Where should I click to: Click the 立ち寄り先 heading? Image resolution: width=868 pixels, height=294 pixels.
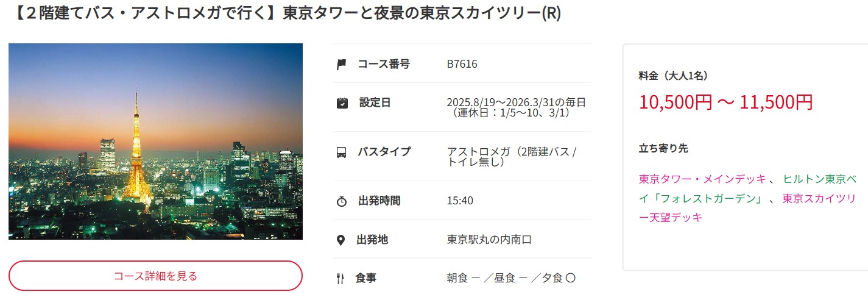[663, 148]
